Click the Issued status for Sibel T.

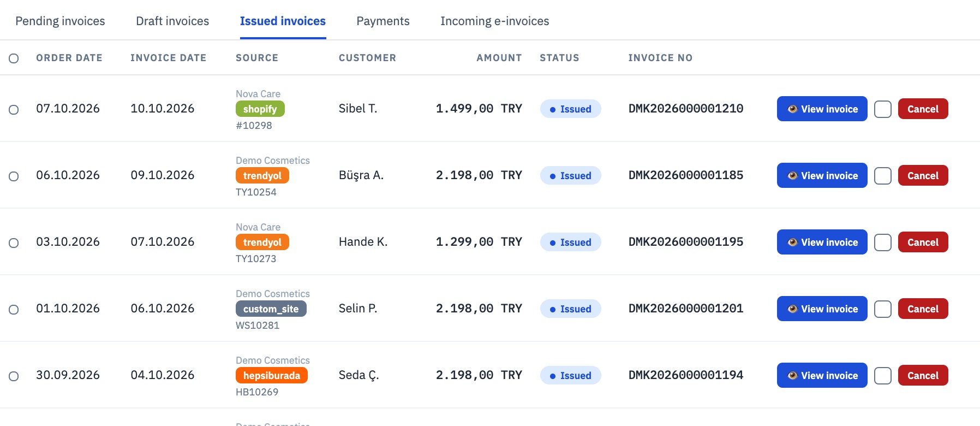click(x=570, y=109)
